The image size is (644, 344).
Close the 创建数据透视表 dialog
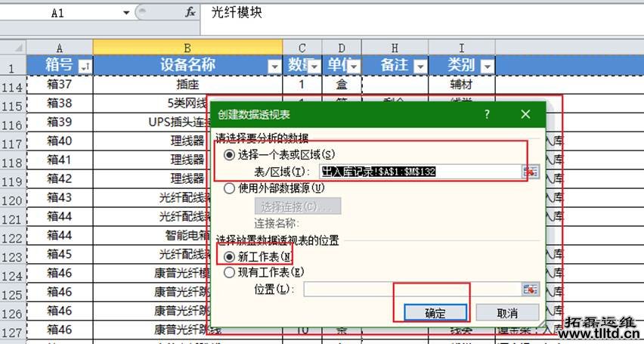[525, 114]
